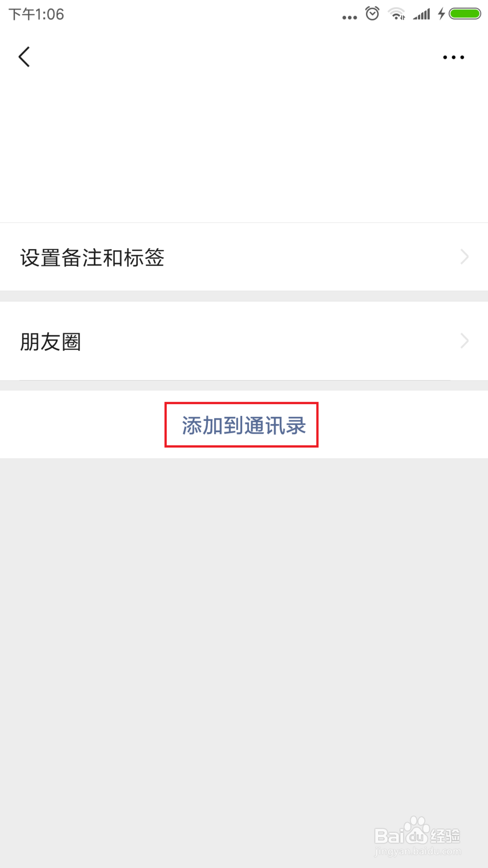
Task: Tap the 下午1:06 clock display
Action: coord(37,14)
